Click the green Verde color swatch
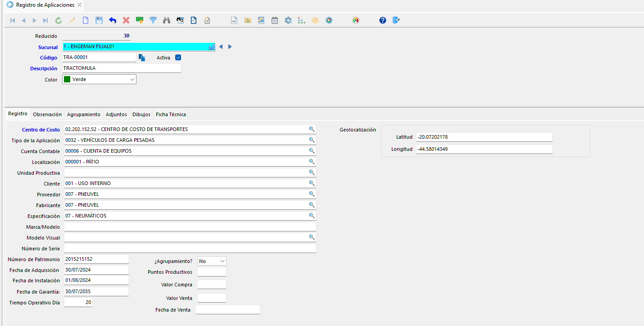The height and width of the screenshot is (326, 644). [x=67, y=79]
